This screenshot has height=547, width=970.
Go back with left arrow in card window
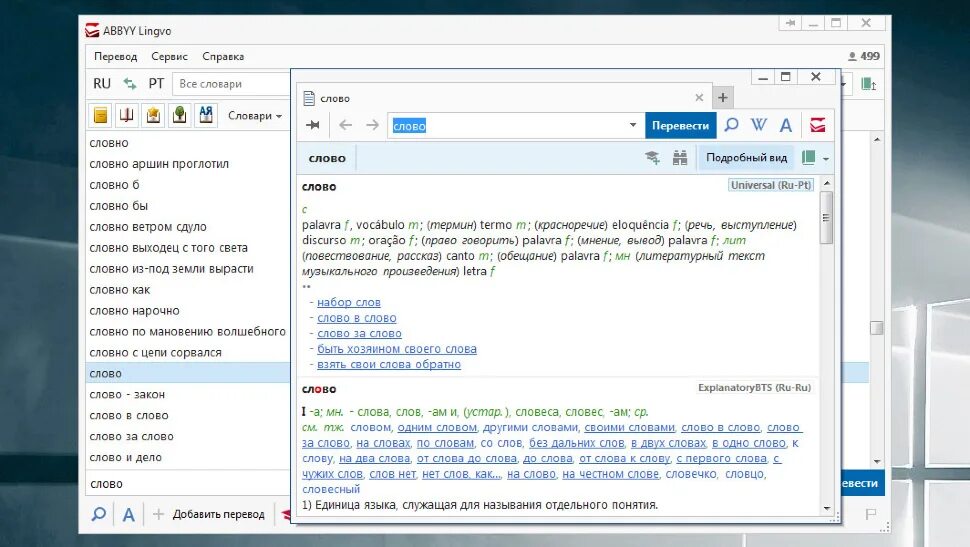point(345,125)
